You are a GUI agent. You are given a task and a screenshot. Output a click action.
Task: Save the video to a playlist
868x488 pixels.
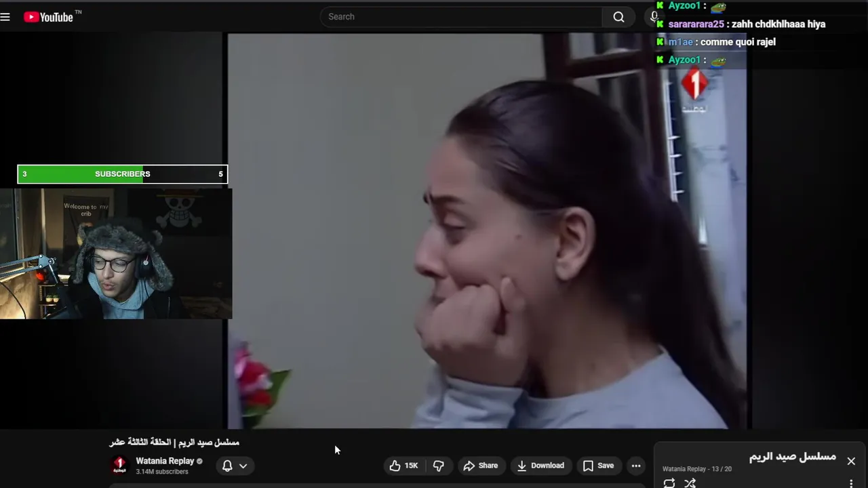point(599,466)
